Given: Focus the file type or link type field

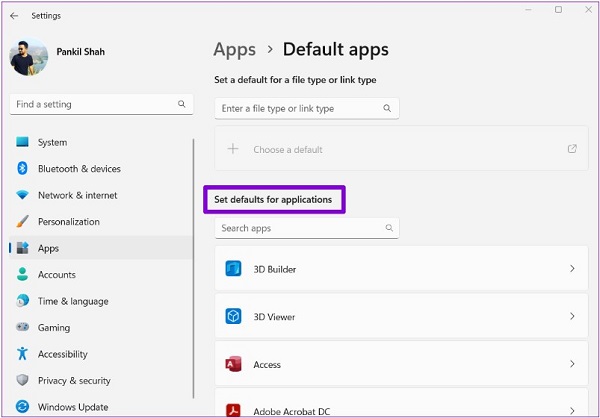Looking at the screenshot, I should (x=307, y=108).
